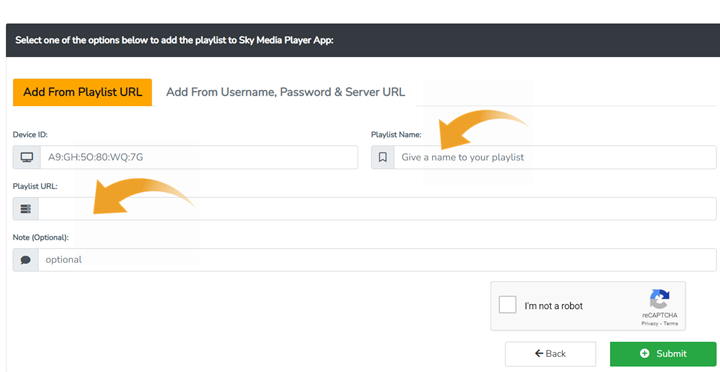Focus the Device ID input field
The image size is (720, 372).
pyautogui.click(x=199, y=158)
